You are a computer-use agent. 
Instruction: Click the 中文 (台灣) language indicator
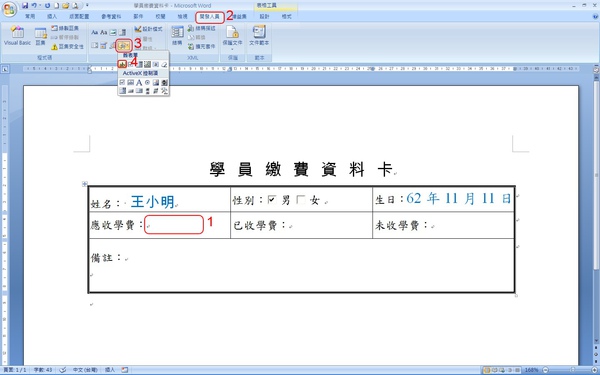click(x=85, y=370)
